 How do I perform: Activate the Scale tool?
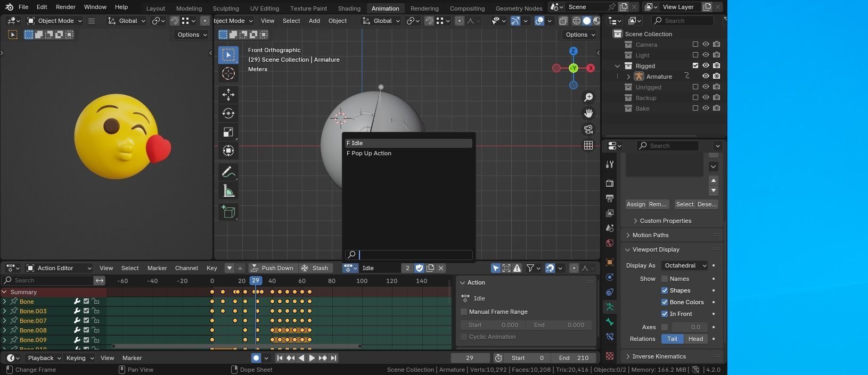[228, 132]
